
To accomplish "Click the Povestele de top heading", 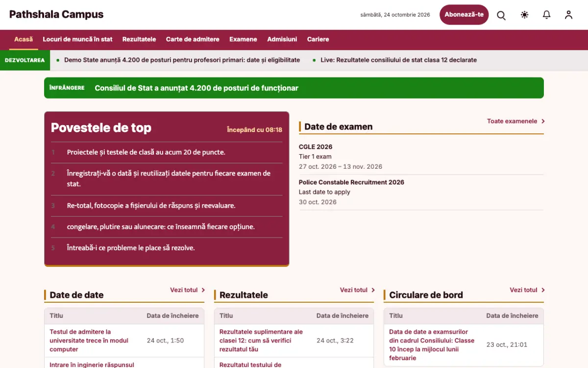I will coord(101,128).
